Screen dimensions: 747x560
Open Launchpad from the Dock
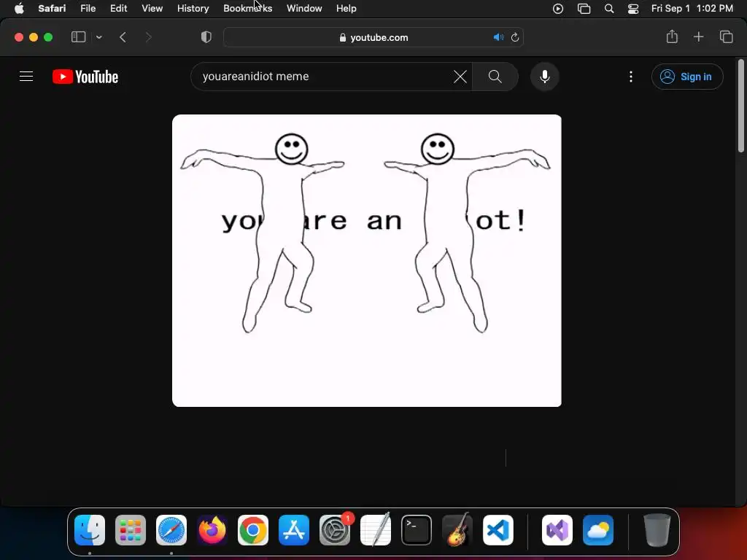[x=131, y=530]
